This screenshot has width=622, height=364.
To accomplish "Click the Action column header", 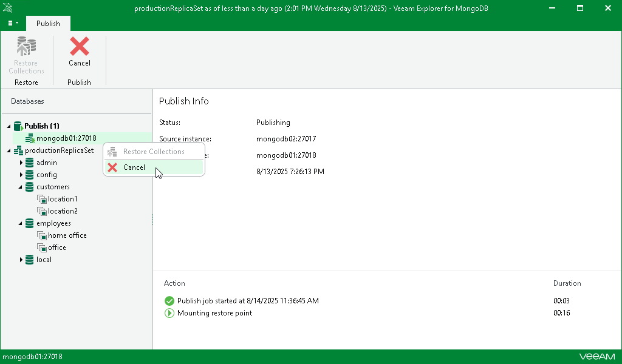I will coord(174,283).
